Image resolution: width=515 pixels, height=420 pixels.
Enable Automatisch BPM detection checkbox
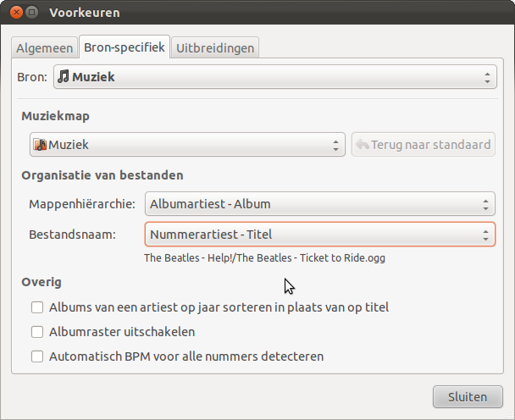coord(37,356)
